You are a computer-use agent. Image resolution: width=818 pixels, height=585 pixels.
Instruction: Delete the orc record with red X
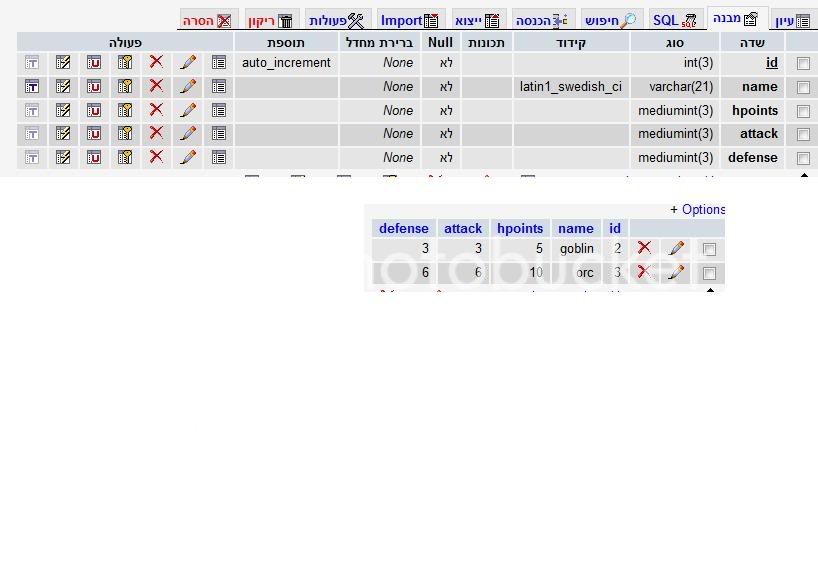(x=644, y=271)
